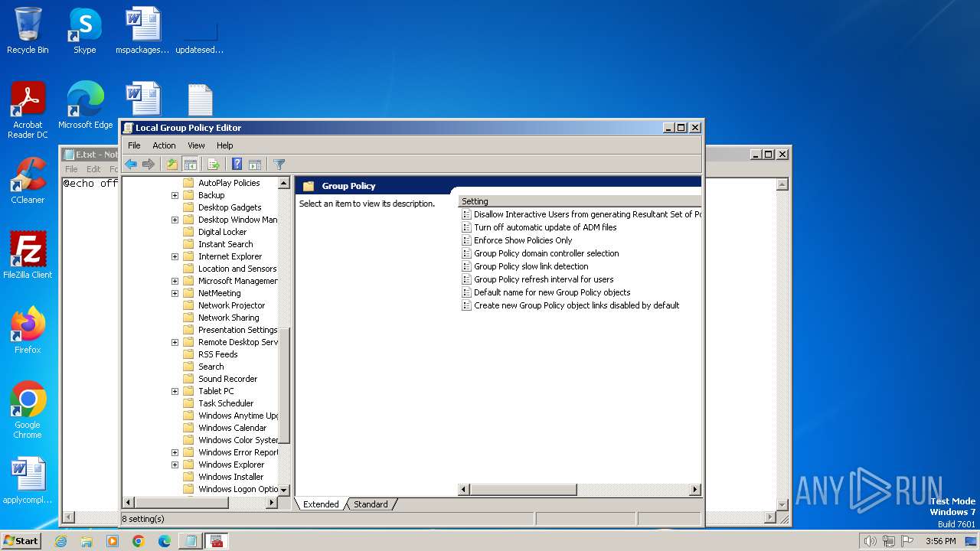The image size is (980, 551).
Task: Select the Sound Recorder folder
Action: [227, 379]
